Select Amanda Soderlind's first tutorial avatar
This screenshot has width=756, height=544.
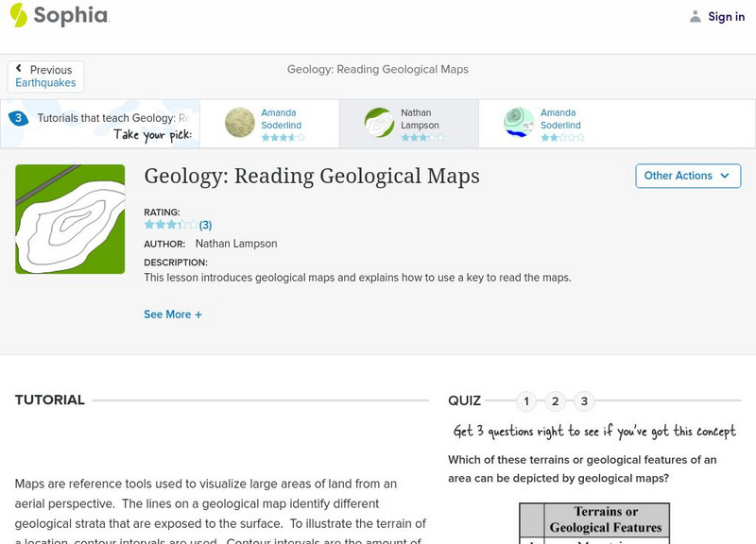pyautogui.click(x=240, y=123)
